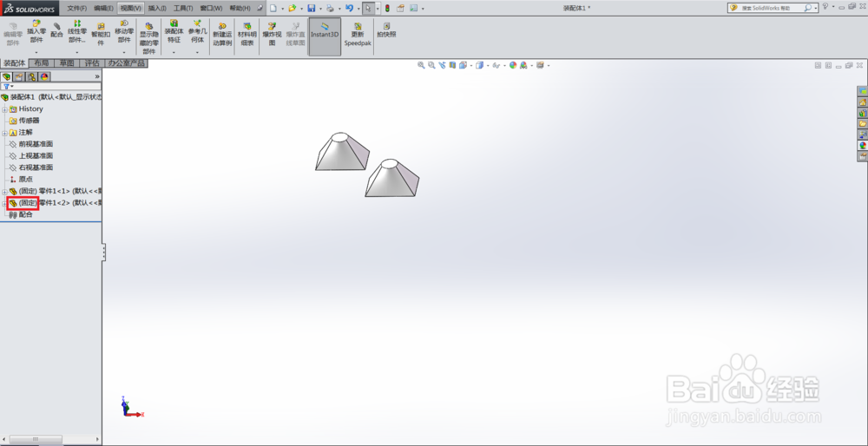Click the Section View icon
The image size is (868, 446).
click(x=452, y=65)
